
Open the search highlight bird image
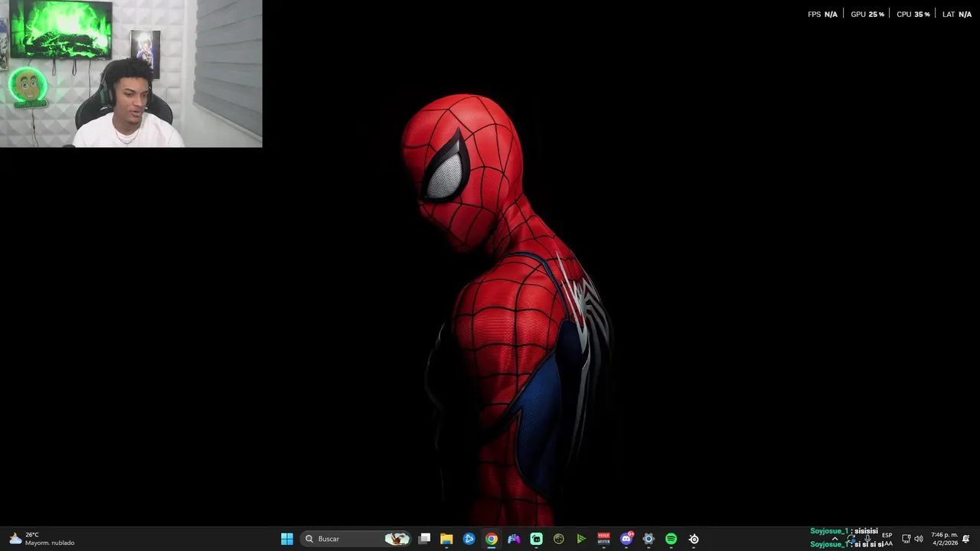pos(397,539)
